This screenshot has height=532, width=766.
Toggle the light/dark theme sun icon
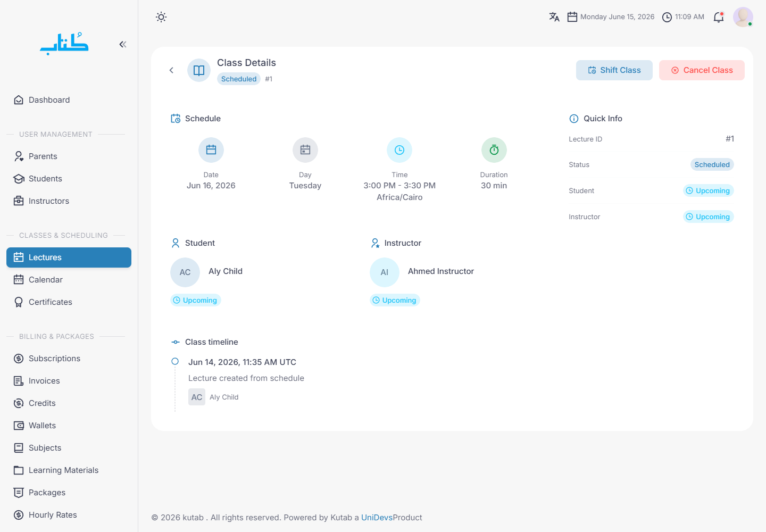coord(161,17)
